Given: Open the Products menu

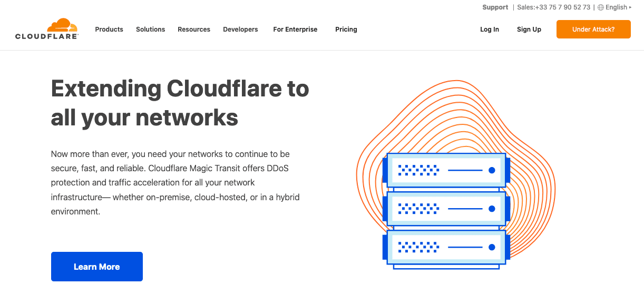Looking at the screenshot, I should 109,30.
